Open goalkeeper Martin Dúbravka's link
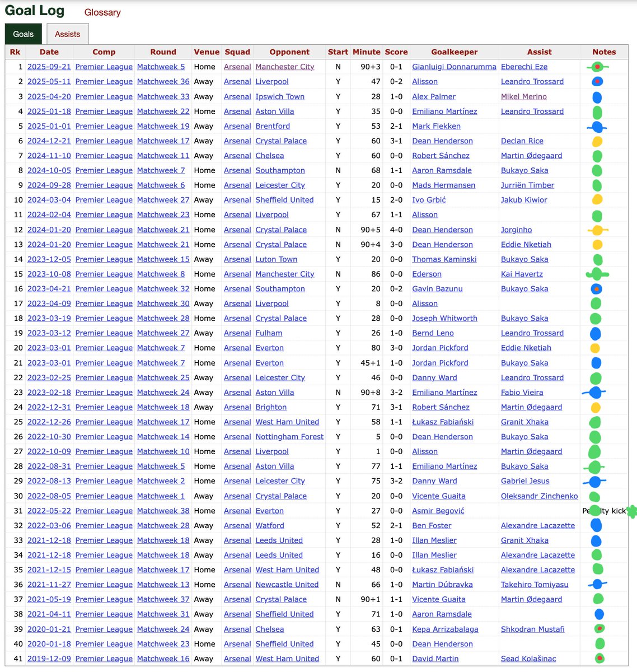637x672 pixels. coord(443,585)
